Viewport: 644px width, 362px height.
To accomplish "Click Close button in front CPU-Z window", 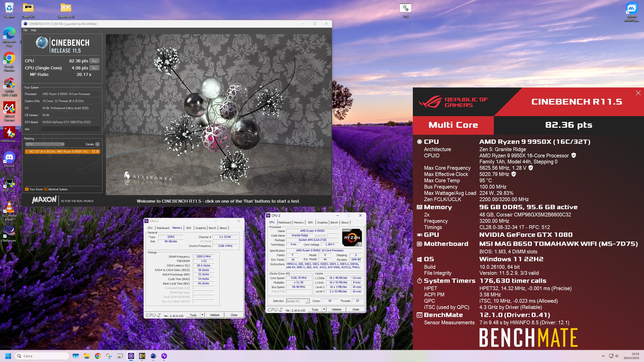I will (x=356, y=309).
